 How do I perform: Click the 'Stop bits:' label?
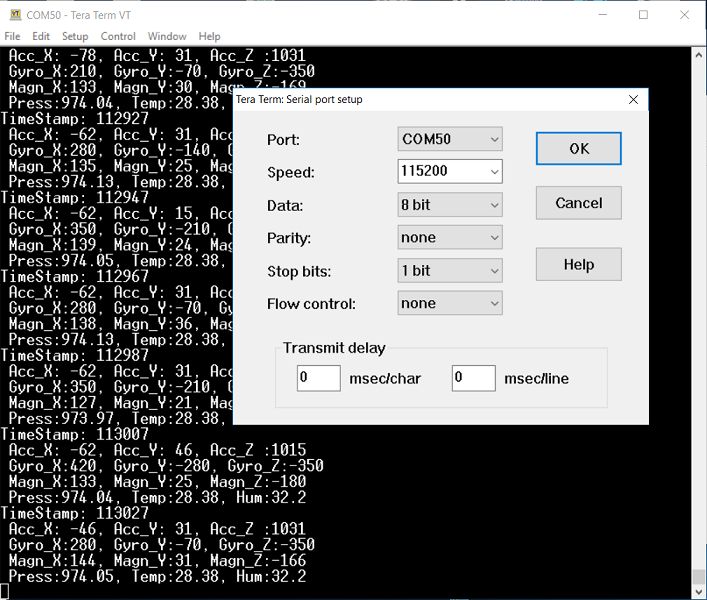point(299,271)
